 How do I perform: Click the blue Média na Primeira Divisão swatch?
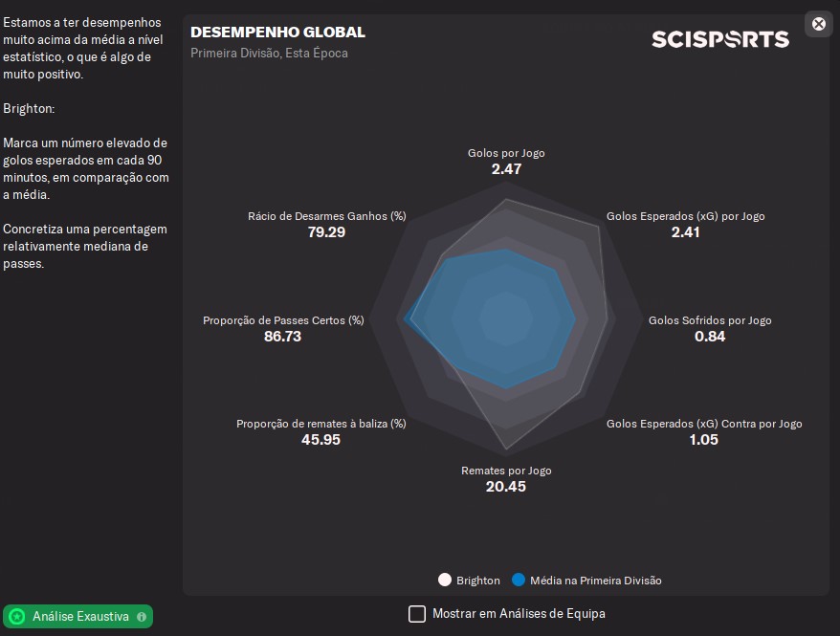point(519,581)
